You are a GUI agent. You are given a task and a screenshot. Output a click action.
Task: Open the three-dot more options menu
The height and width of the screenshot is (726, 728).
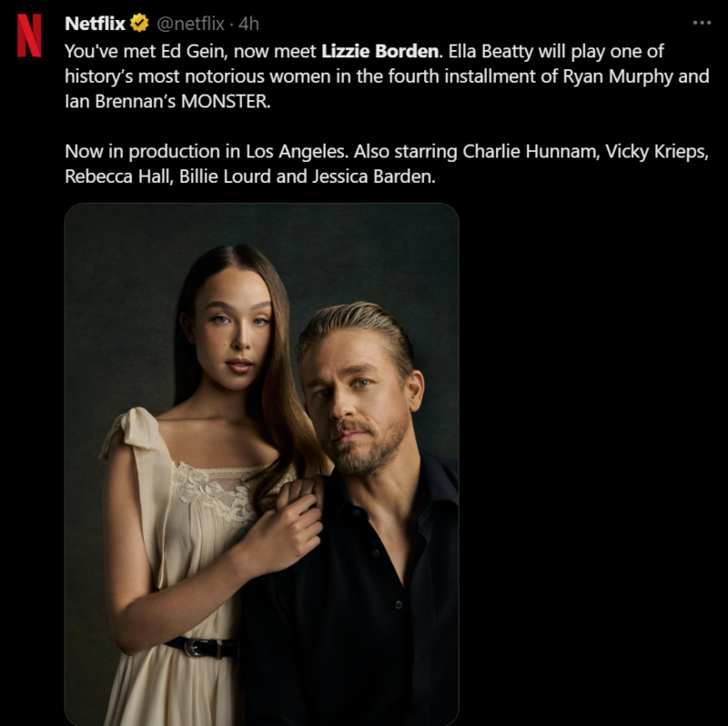(702, 22)
